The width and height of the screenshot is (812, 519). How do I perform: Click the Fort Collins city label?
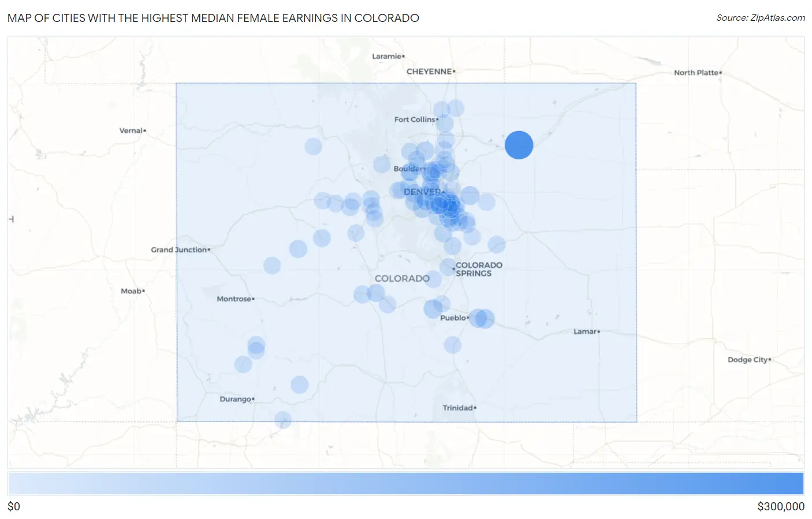pyautogui.click(x=415, y=120)
